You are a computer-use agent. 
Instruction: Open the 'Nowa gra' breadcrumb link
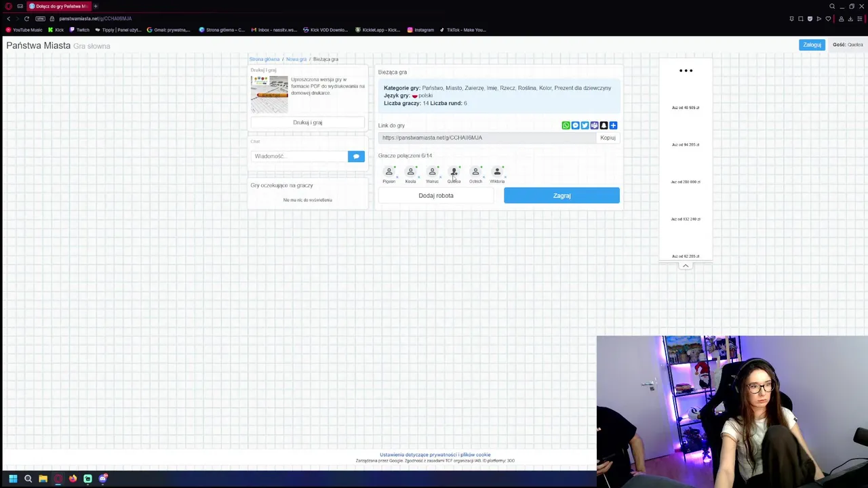click(296, 59)
